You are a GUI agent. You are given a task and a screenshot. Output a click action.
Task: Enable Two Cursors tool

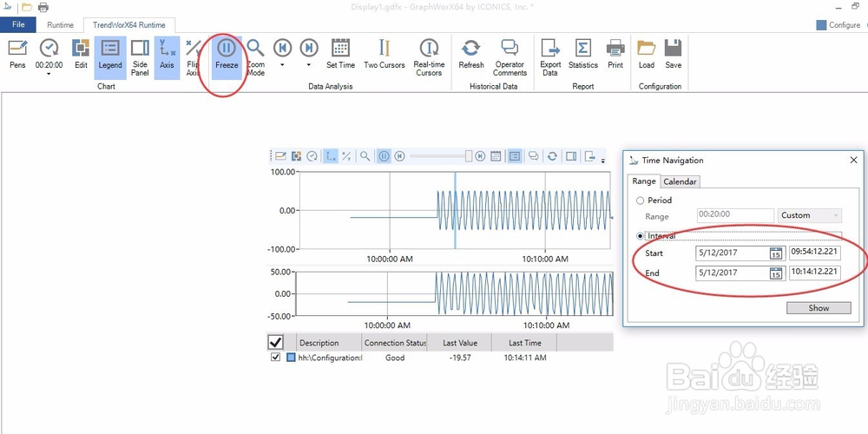[x=385, y=54]
